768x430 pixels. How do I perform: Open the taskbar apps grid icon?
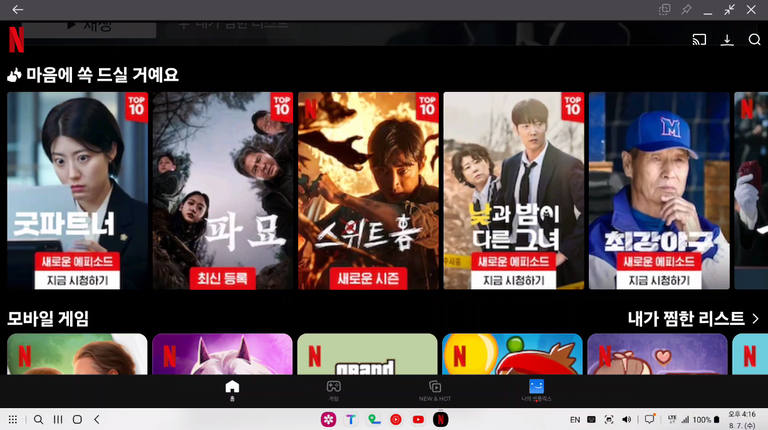click(x=13, y=420)
